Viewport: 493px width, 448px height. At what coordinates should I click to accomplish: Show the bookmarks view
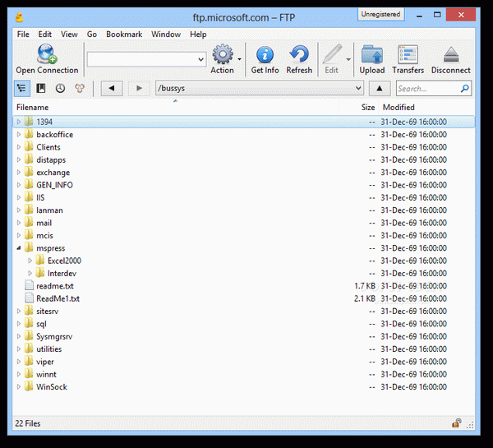pyautogui.click(x=41, y=89)
